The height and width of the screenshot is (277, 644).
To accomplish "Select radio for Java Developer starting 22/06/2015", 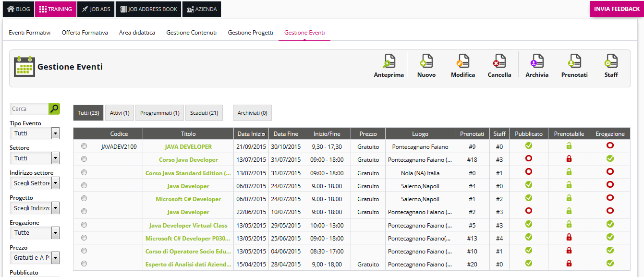I will pyautogui.click(x=84, y=211).
